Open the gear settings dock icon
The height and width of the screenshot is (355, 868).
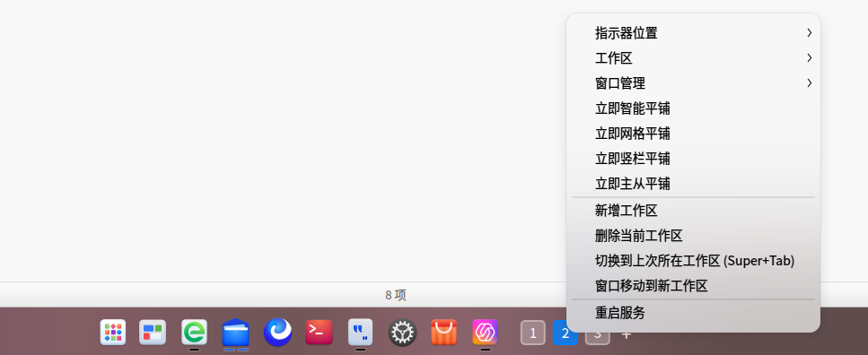pos(402,333)
